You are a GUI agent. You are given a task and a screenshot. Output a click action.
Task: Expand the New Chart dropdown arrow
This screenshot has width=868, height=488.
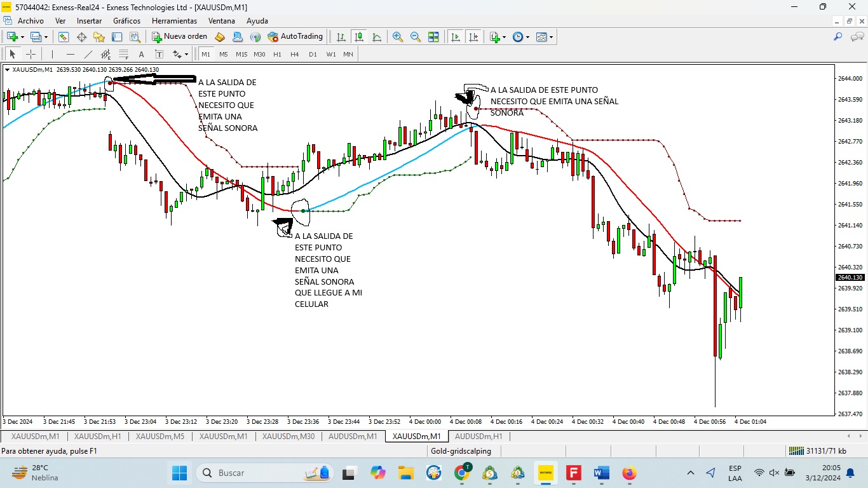(22, 37)
